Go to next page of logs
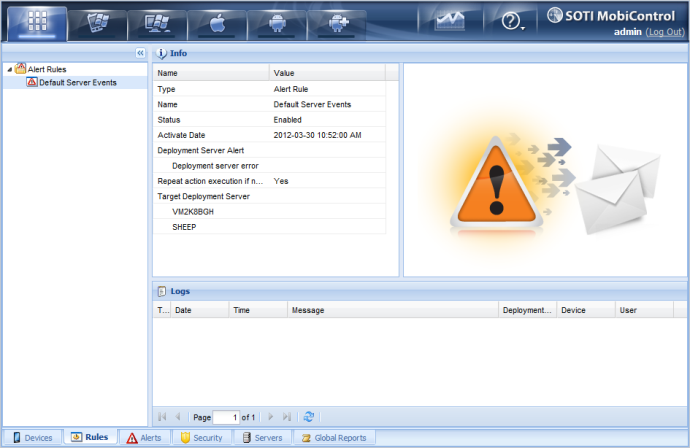Viewport: 690px width, 448px height. coord(271,417)
